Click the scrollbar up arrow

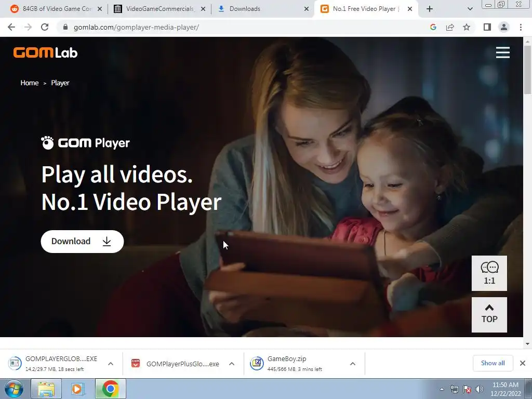pyautogui.click(x=527, y=42)
